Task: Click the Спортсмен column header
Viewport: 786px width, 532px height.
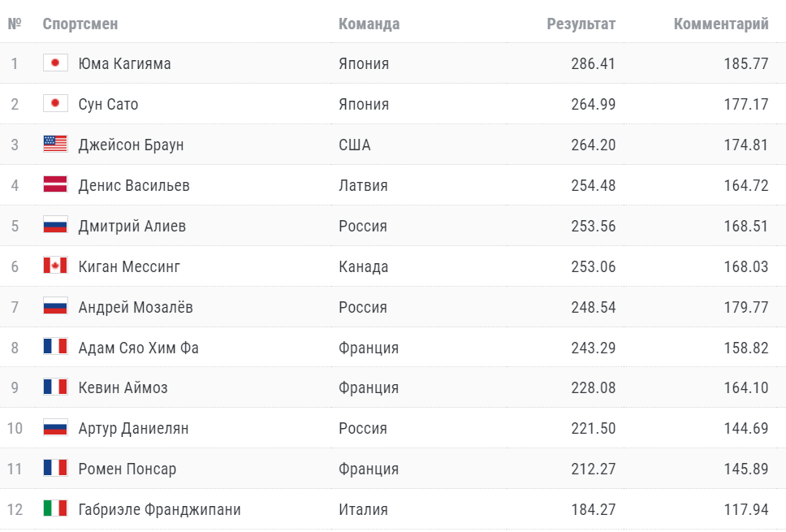Action: [x=80, y=24]
